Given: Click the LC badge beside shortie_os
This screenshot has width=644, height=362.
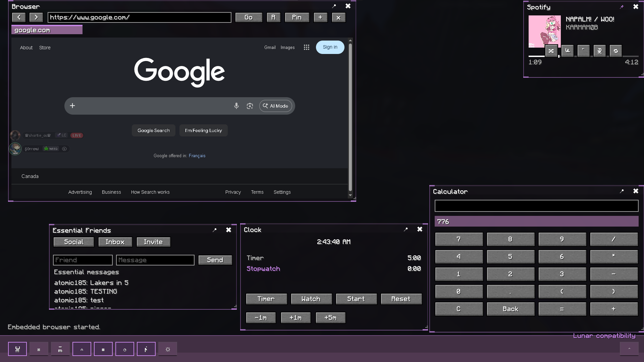Looking at the screenshot, I should (x=62, y=135).
